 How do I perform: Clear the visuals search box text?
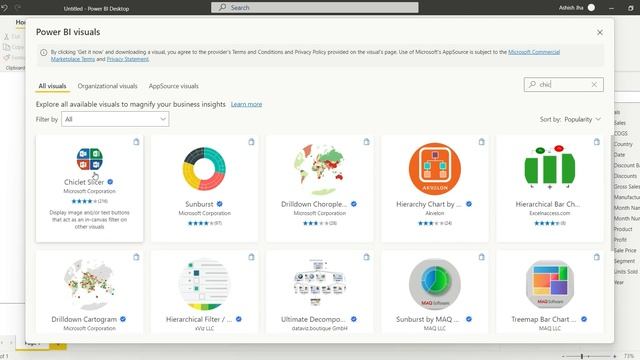pos(594,84)
